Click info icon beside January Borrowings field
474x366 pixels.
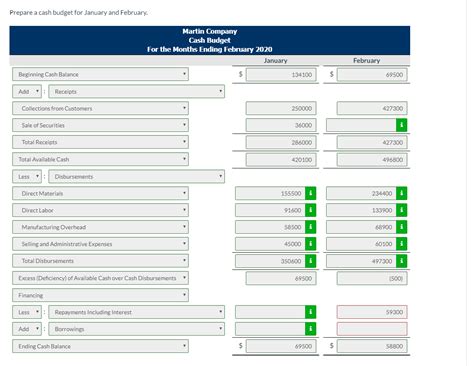coord(310,329)
